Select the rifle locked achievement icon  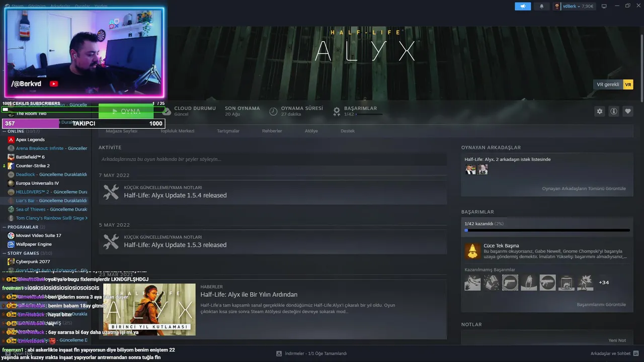click(548, 283)
